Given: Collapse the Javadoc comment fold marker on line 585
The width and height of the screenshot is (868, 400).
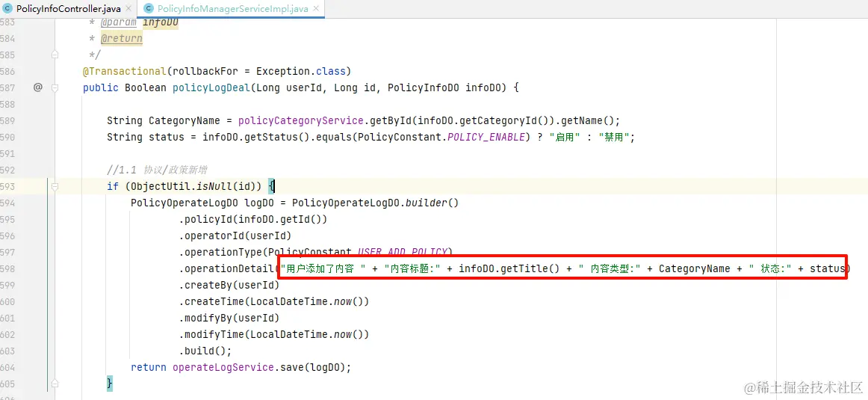Looking at the screenshot, I should click(55, 55).
